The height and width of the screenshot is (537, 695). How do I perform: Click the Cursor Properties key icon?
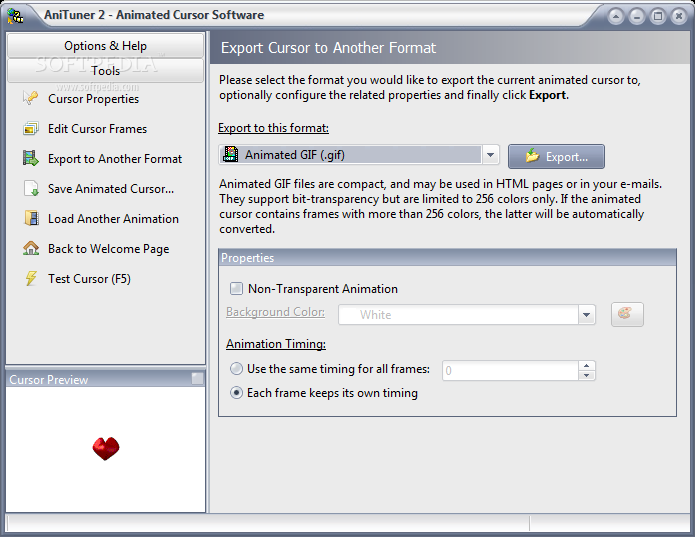point(31,98)
